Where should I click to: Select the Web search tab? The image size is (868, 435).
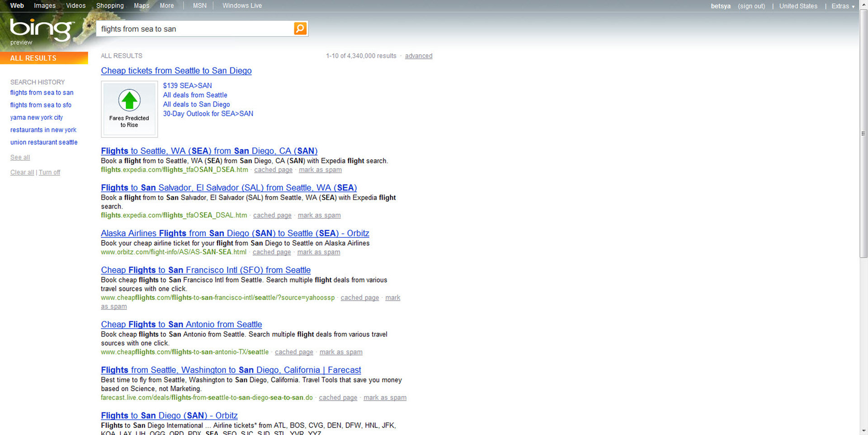[17, 5]
